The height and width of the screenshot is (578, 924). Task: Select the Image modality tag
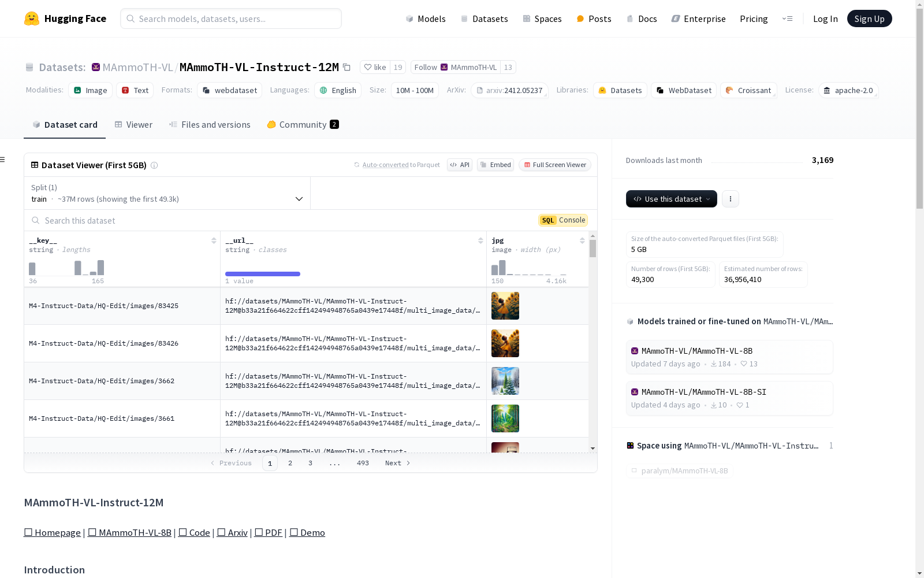point(91,90)
